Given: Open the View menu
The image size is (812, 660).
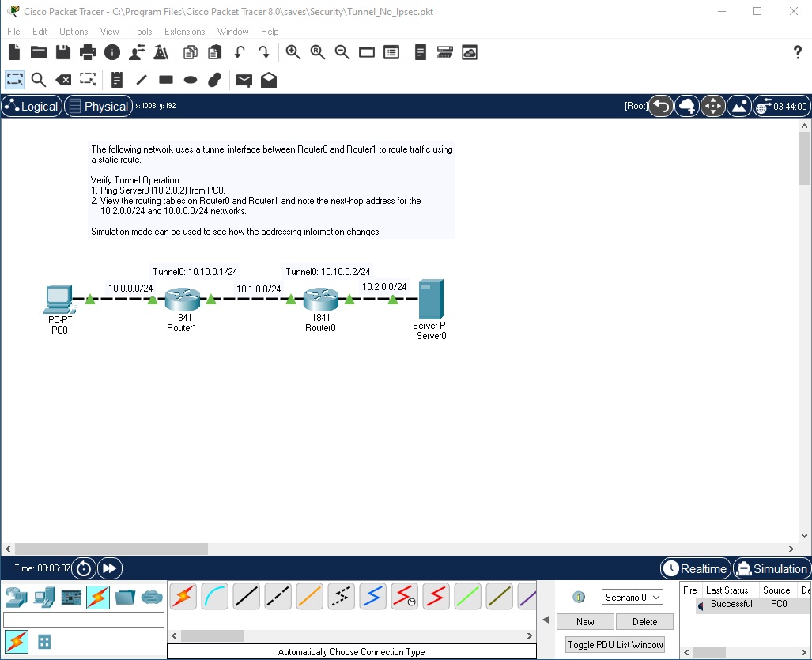Looking at the screenshot, I should point(109,32).
